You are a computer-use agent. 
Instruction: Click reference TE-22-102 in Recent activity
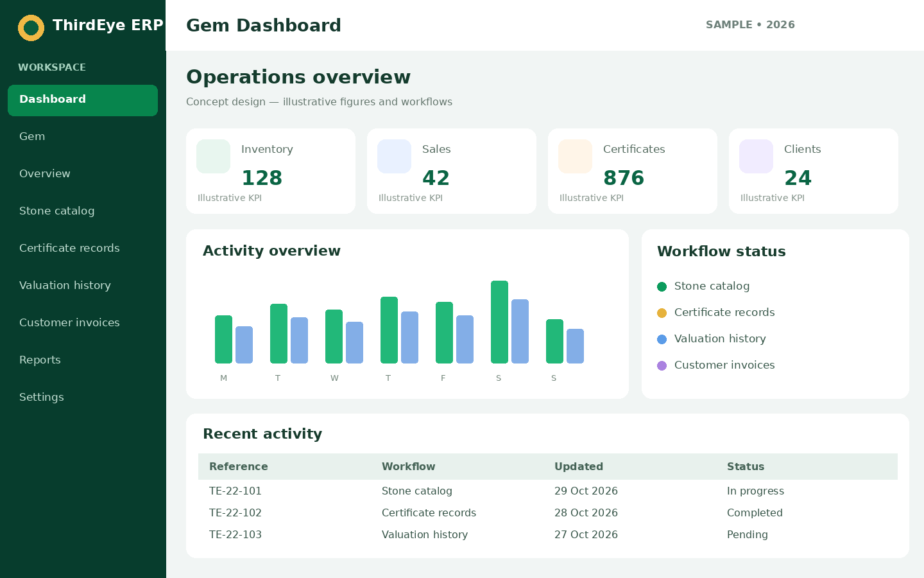pos(235,512)
